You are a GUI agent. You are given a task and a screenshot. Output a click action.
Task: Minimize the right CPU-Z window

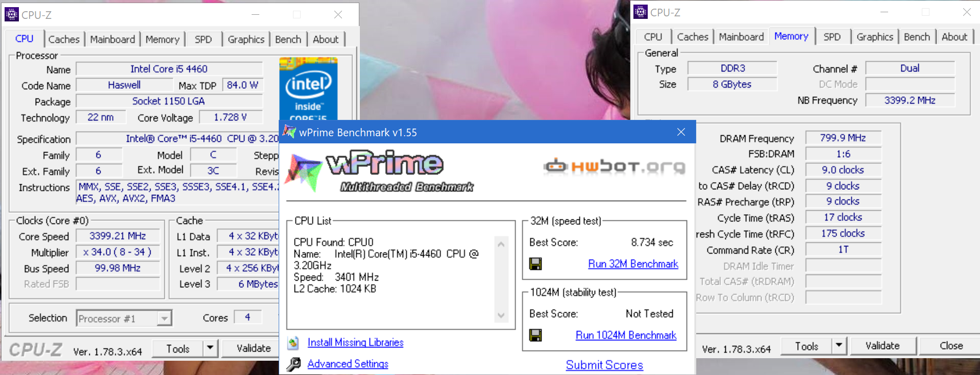pyautogui.click(x=885, y=12)
